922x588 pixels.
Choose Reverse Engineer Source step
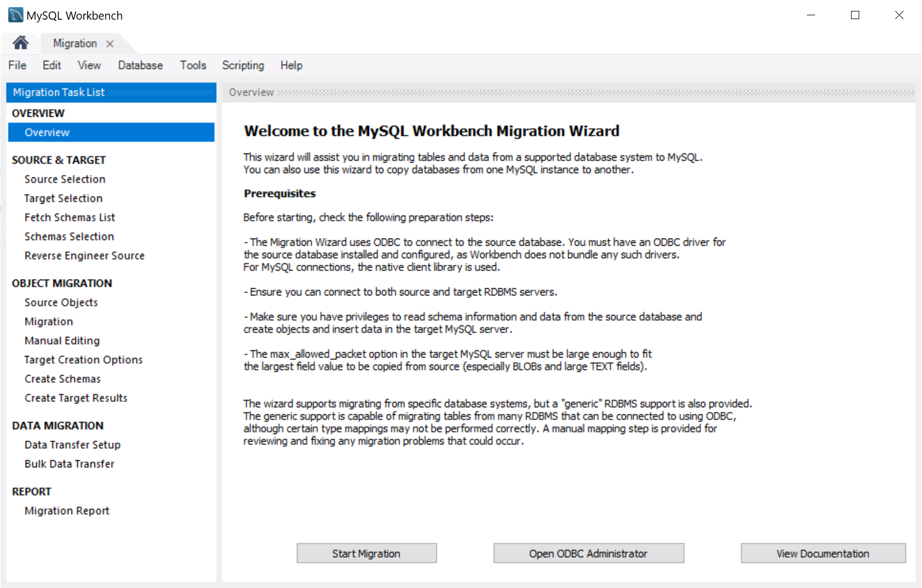tap(85, 256)
